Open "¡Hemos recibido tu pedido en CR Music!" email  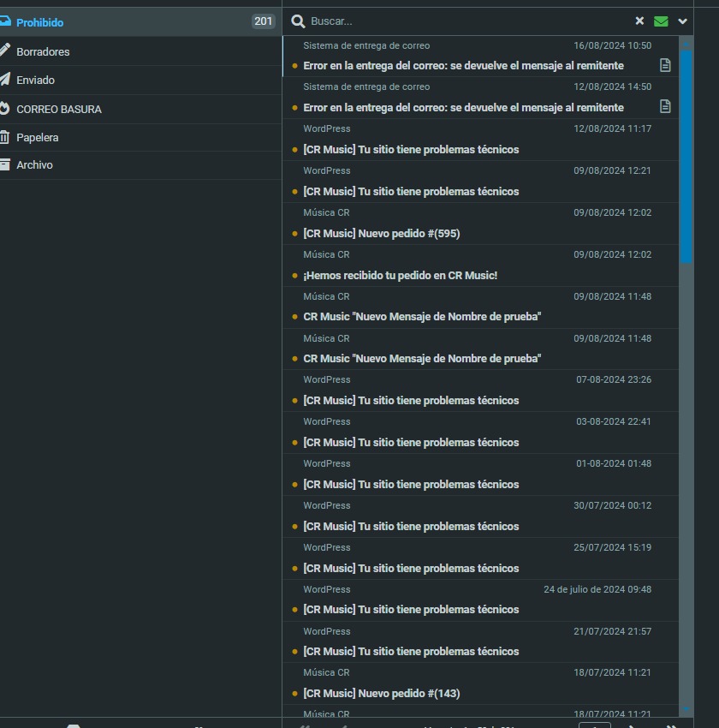point(400,275)
